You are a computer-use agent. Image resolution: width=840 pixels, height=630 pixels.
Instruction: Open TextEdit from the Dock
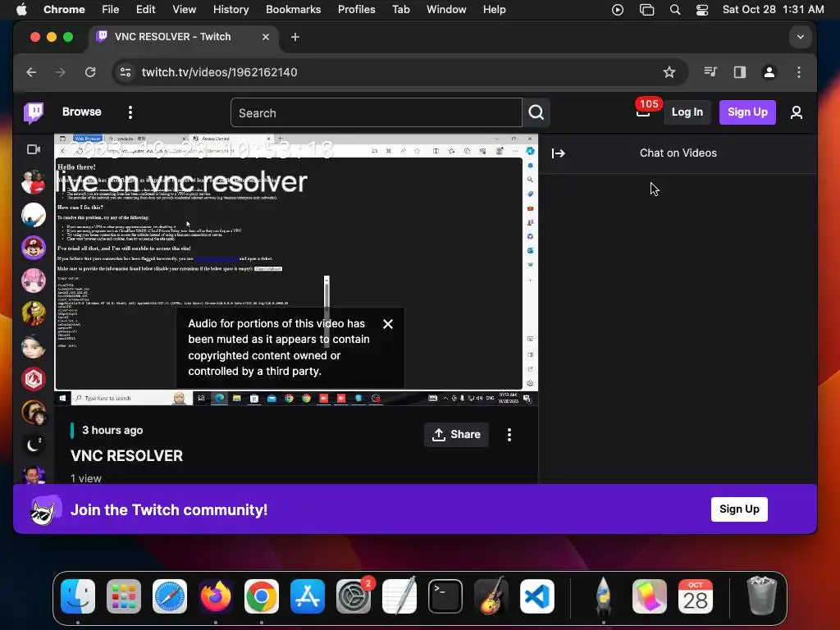coord(399,596)
